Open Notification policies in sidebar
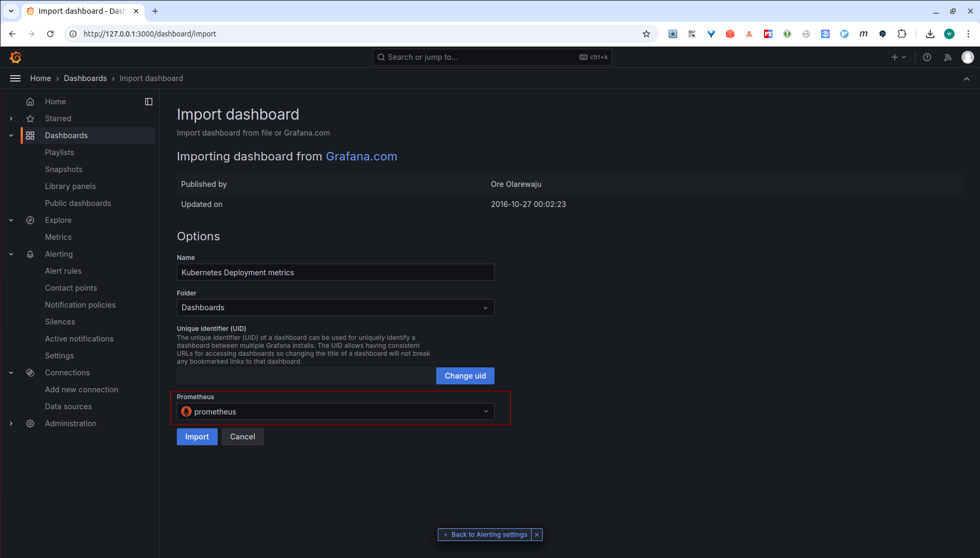 [x=80, y=305]
